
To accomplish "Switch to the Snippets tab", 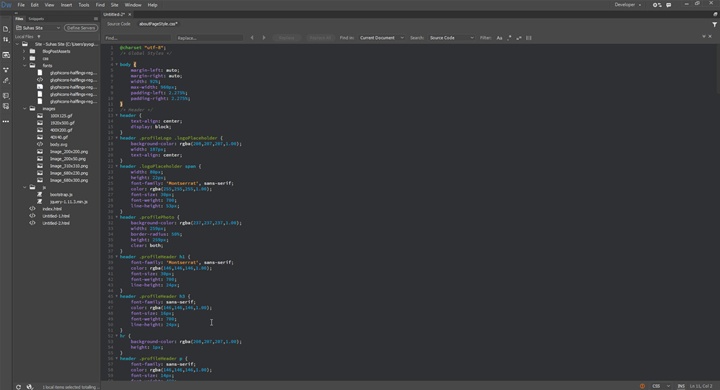I will point(36,19).
